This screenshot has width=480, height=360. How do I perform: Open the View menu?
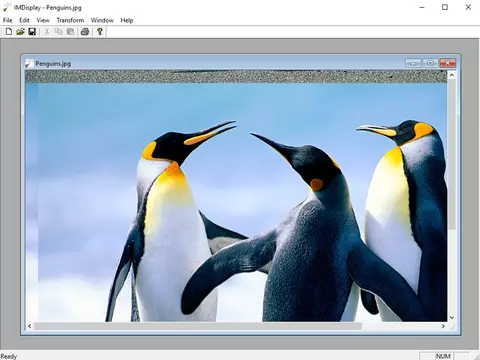click(43, 20)
